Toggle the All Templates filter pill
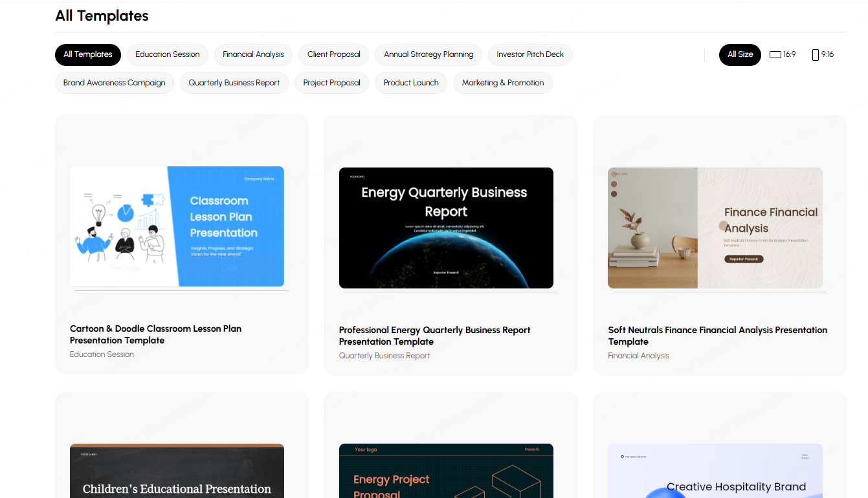Viewport: 868px width, 498px height. 87,55
